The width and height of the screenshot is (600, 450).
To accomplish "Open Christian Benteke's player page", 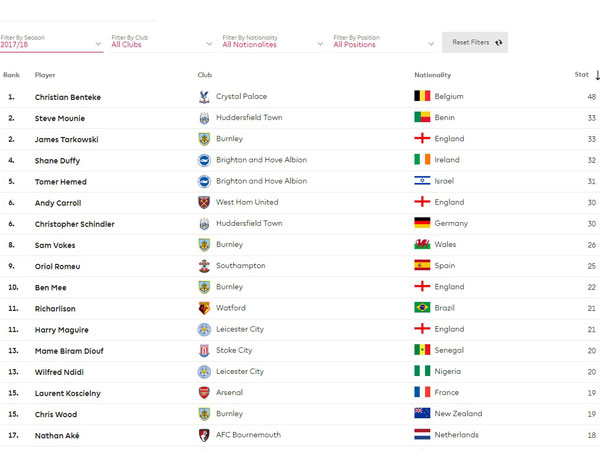I will [68, 97].
